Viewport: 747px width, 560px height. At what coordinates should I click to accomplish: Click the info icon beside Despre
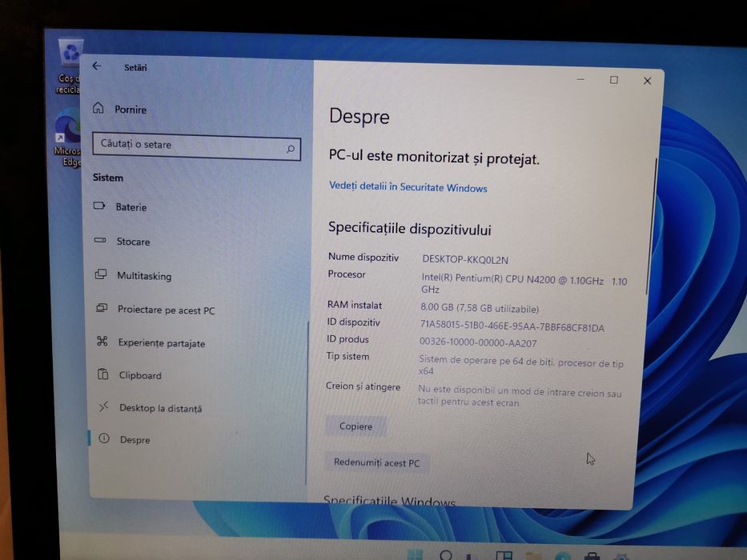coord(104,438)
